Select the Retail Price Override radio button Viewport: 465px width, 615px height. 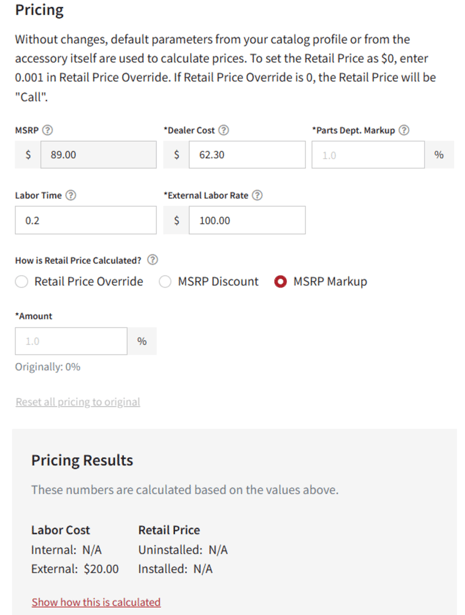coord(22,282)
